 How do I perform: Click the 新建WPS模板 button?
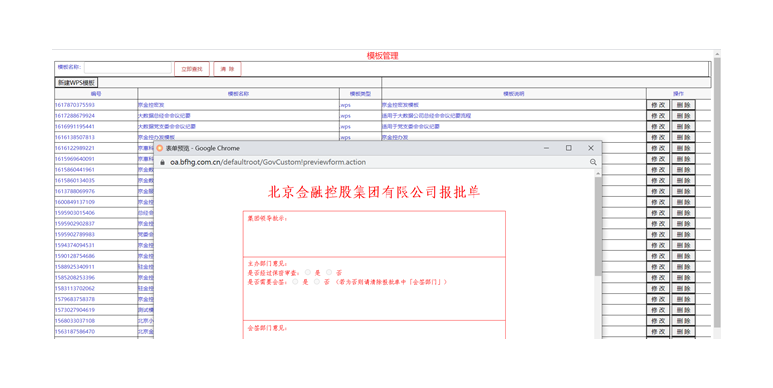(x=76, y=82)
